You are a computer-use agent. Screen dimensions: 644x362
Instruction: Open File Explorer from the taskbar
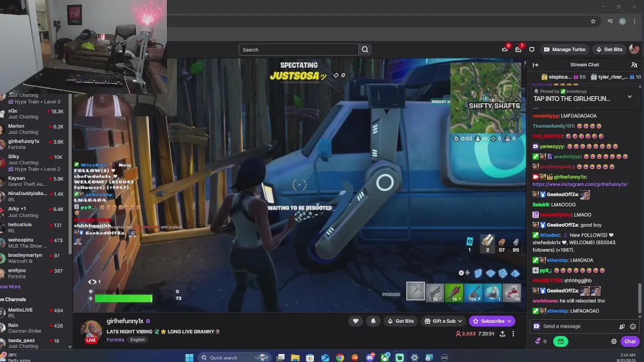coord(295,357)
